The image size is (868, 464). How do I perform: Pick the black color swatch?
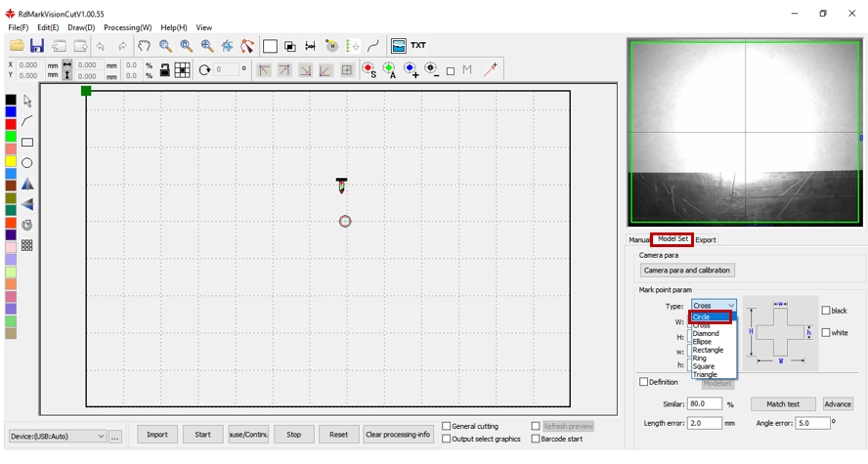point(11,100)
